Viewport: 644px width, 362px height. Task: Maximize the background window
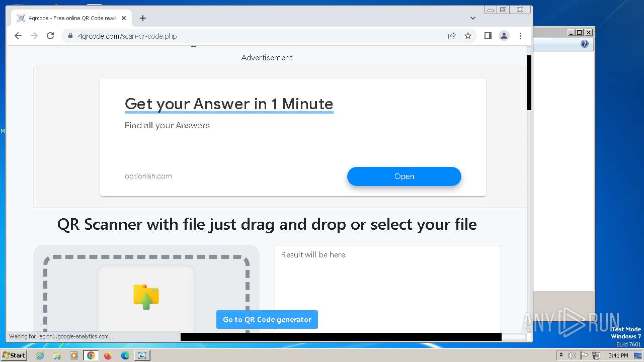pyautogui.click(x=580, y=33)
